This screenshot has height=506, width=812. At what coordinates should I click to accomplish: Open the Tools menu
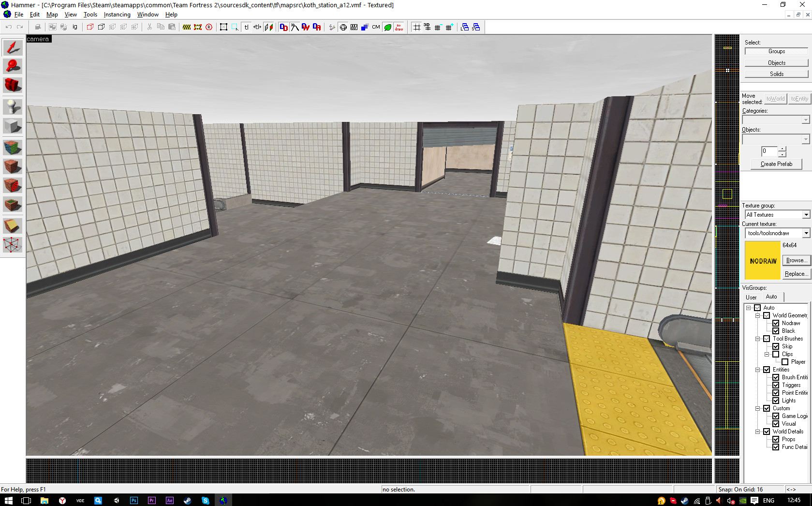point(90,15)
